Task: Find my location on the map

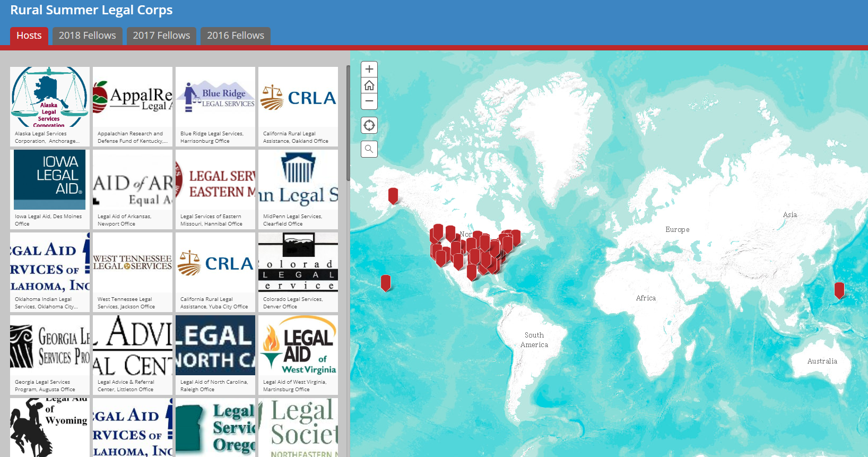Action: pos(369,125)
